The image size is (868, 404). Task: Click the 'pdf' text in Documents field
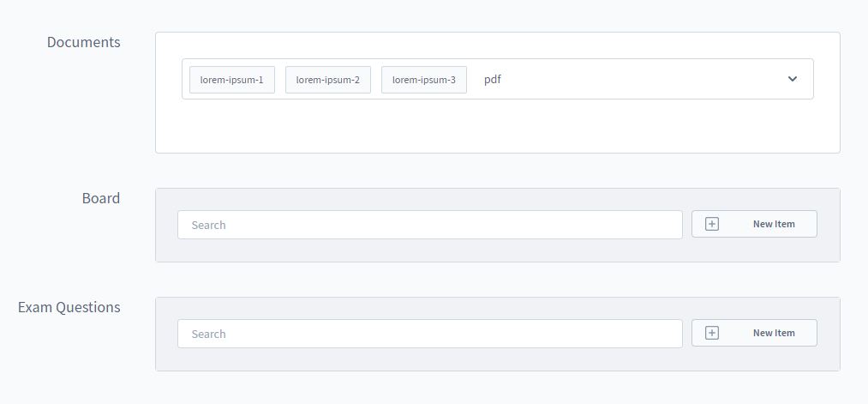click(493, 80)
